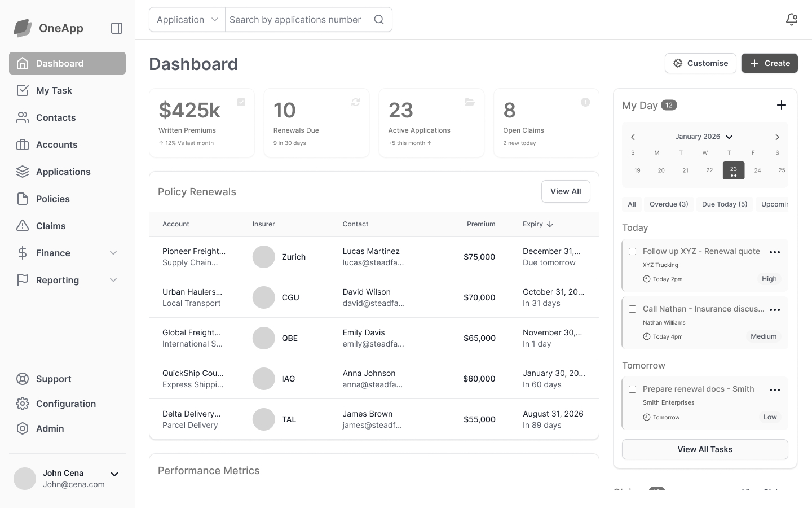Open Claims in sidebar
Viewport: 812px width, 508px height.
[x=67, y=226]
